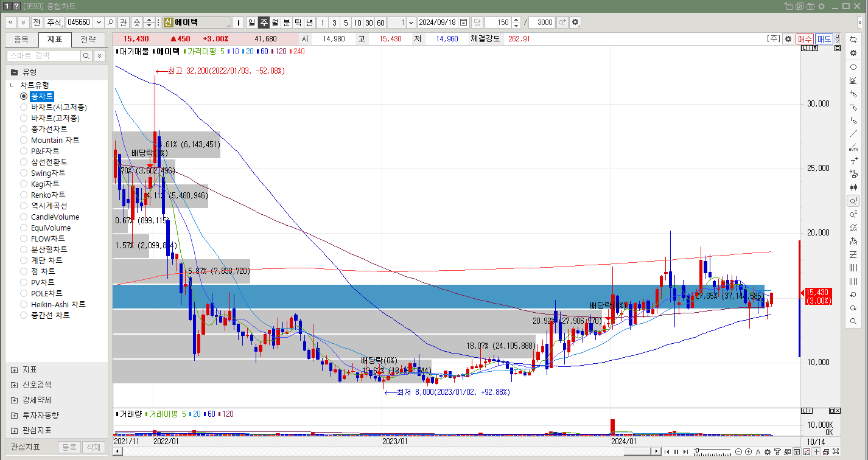
Task: Select the circle drawing tool
Action: (853, 67)
